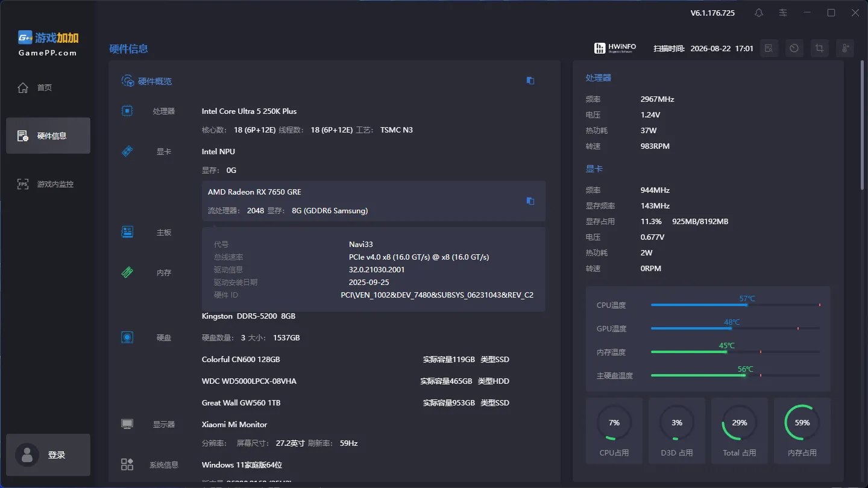The image size is (868, 488).
Task: Click the Xiaomi Mi Monitor entry
Action: pos(234,425)
